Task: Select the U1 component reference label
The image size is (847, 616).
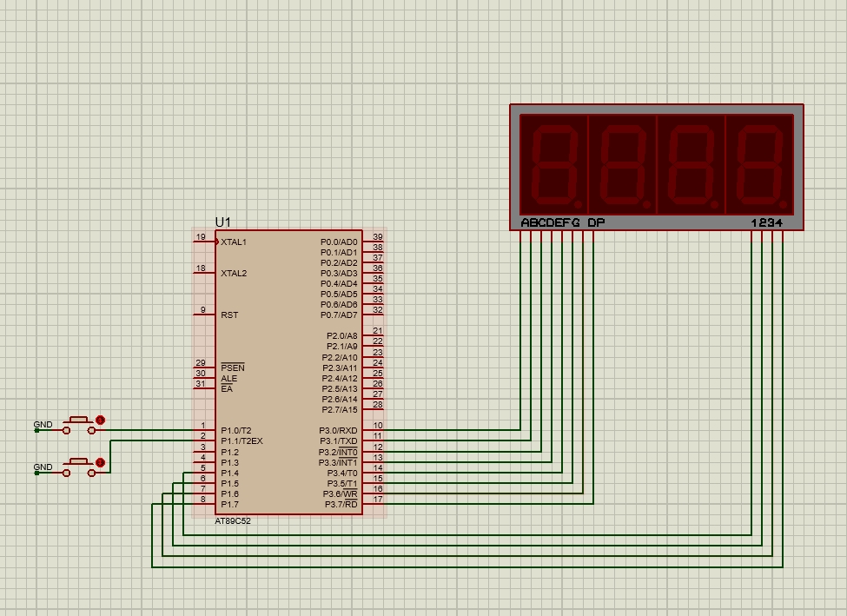Action: pos(223,222)
